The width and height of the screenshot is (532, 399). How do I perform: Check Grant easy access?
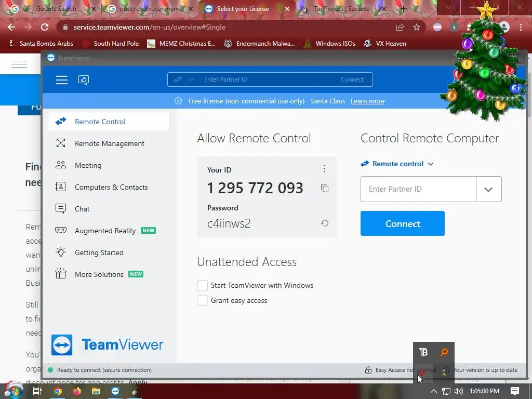pos(202,300)
